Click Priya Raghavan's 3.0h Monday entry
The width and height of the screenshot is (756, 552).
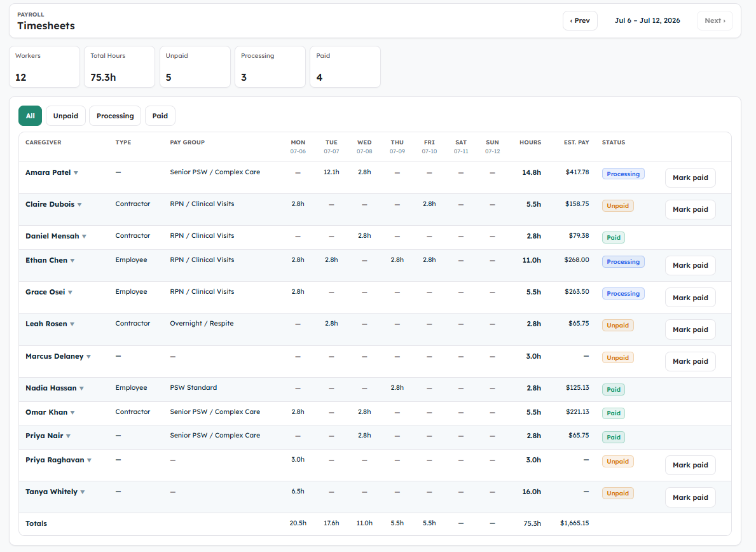[x=298, y=459]
